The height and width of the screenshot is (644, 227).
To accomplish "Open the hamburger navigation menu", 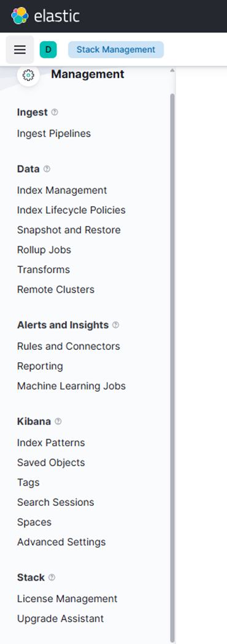I will click(20, 50).
